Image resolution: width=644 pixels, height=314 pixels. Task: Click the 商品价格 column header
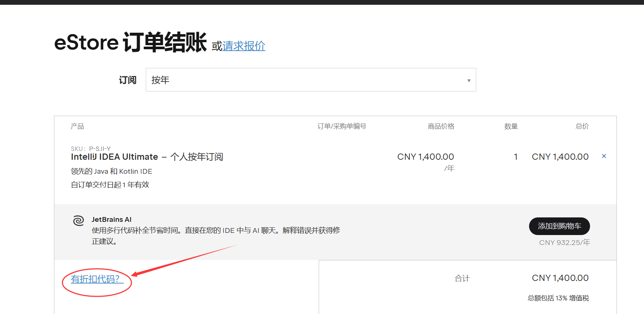[441, 126]
